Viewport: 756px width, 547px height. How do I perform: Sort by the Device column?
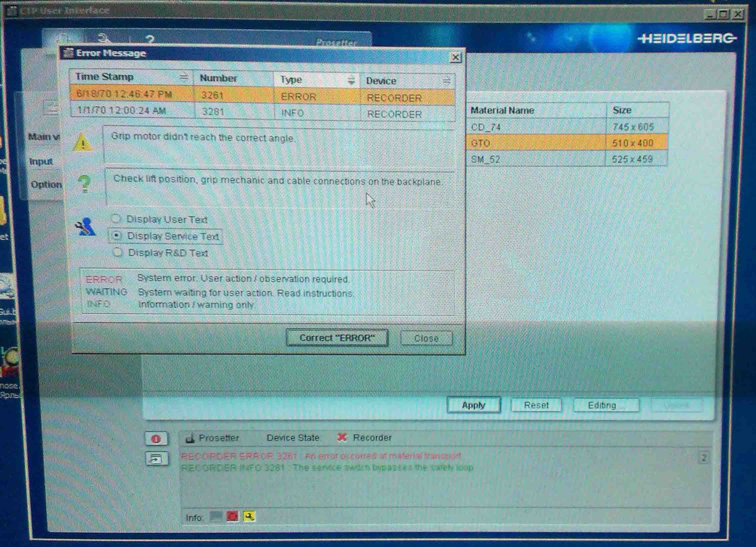407,81
